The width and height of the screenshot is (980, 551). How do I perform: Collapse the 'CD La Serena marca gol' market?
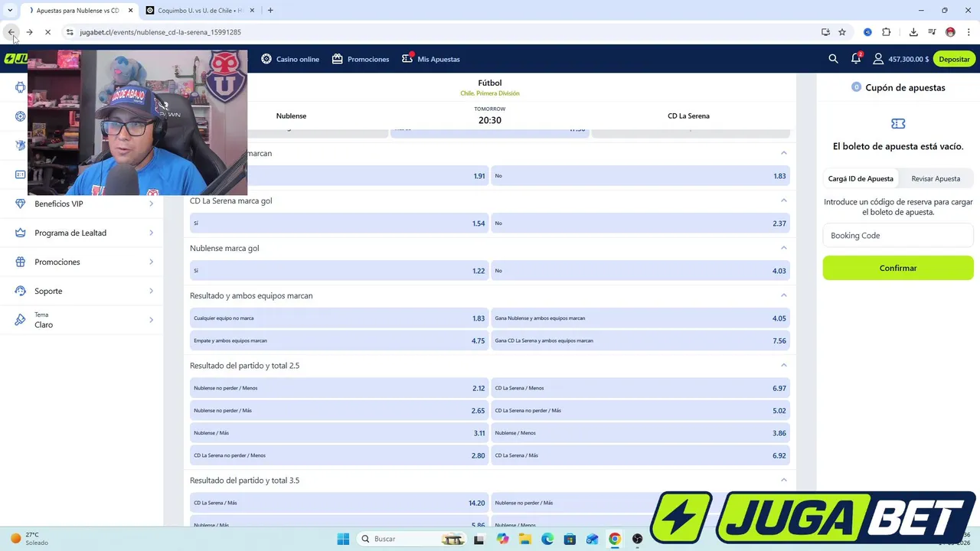783,201
